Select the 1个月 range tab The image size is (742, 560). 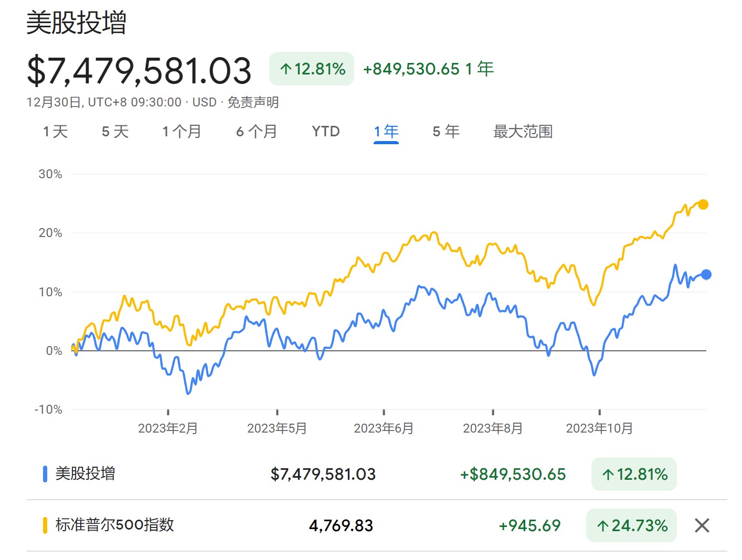tap(182, 132)
